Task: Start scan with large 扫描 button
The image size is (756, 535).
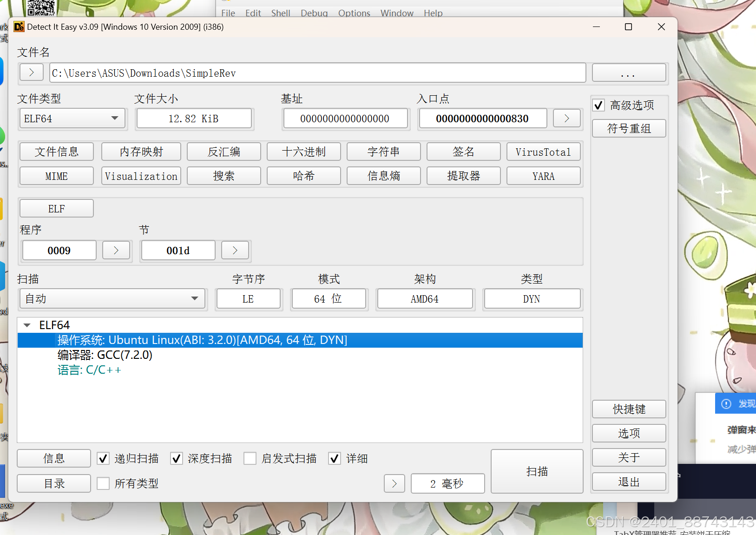Action: [x=537, y=471]
